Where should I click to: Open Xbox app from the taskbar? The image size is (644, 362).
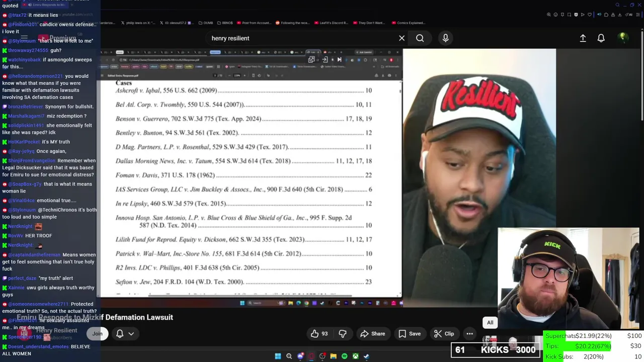(x=355, y=356)
